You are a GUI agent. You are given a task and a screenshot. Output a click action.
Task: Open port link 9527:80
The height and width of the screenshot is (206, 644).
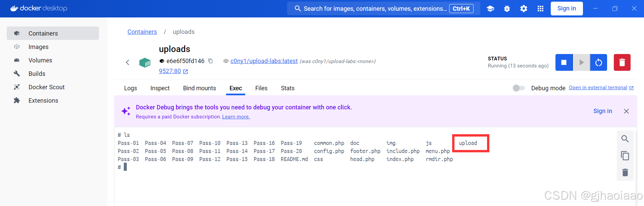[x=170, y=71]
